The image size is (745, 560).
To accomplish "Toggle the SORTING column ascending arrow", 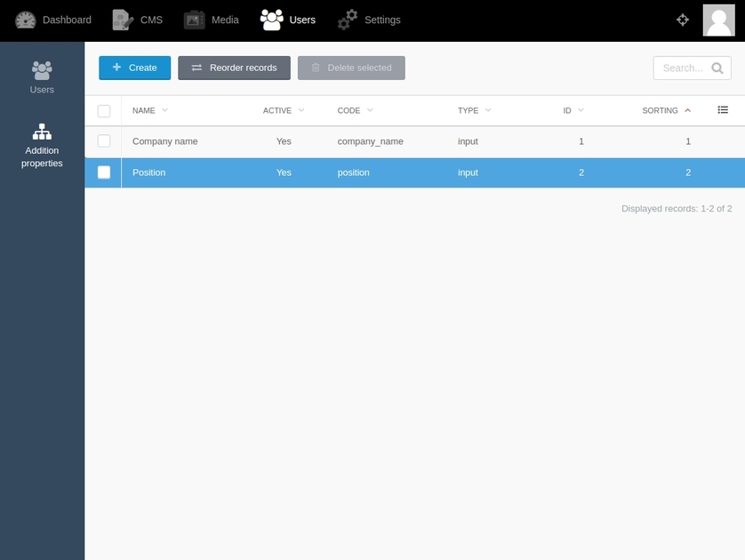I will tap(687, 110).
